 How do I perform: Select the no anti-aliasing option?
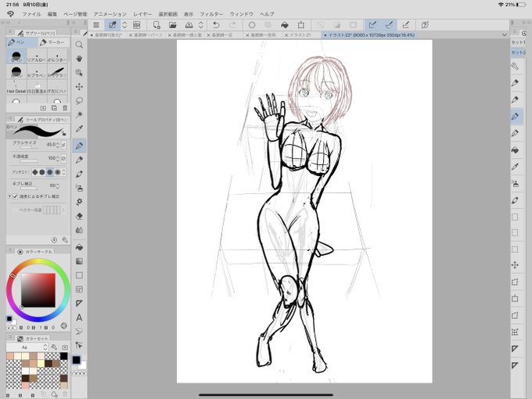pyautogui.click(x=35, y=172)
